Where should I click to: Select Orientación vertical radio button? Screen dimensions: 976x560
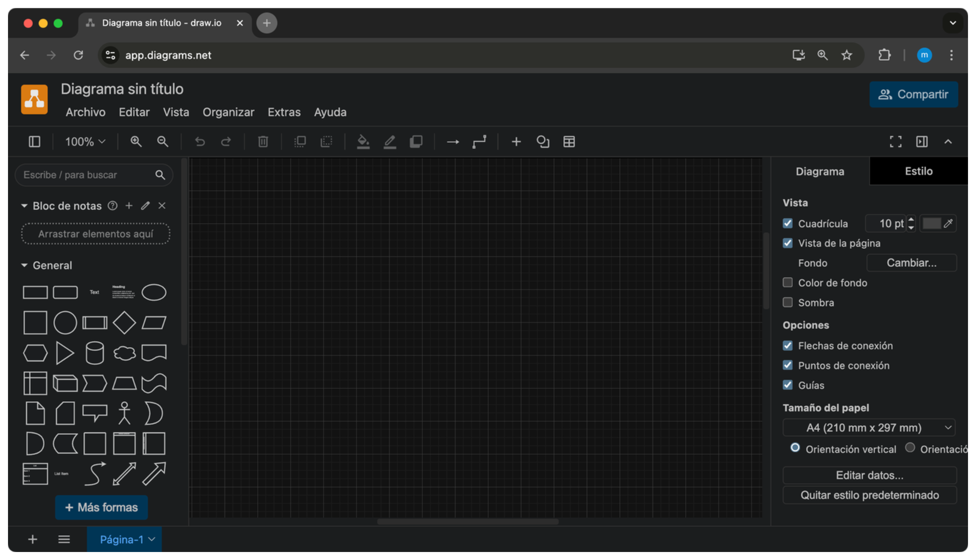[x=795, y=448]
